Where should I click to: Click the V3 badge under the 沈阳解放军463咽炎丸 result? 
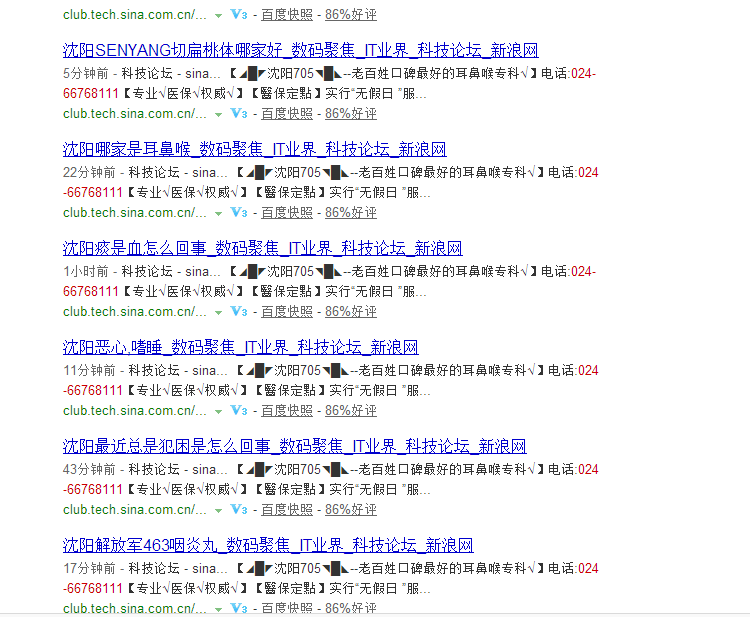[239, 608]
